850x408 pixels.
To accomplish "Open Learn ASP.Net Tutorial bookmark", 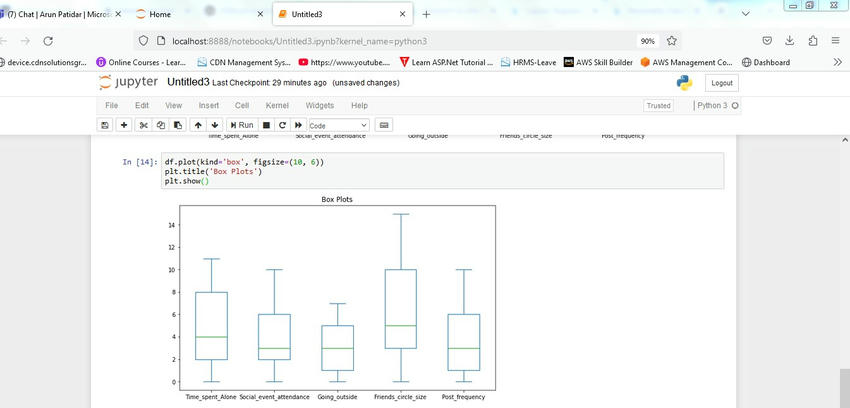I will pyautogui.click(x=446, y=62).
